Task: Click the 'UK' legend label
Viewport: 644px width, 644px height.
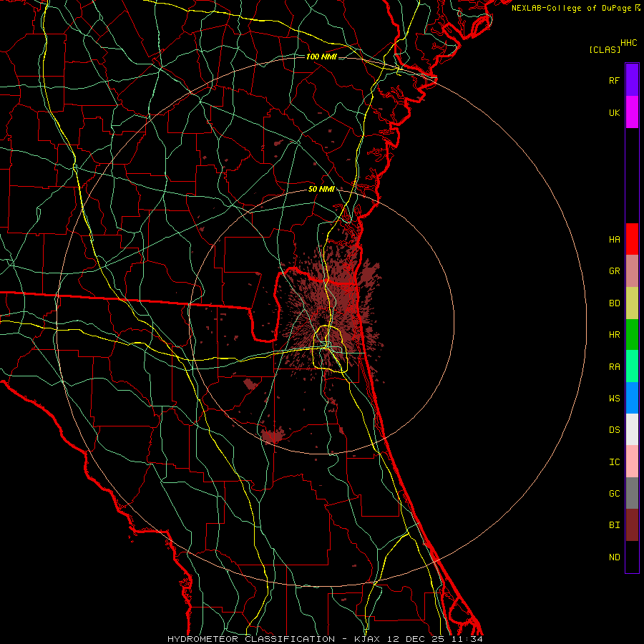Action: (615, 112)
